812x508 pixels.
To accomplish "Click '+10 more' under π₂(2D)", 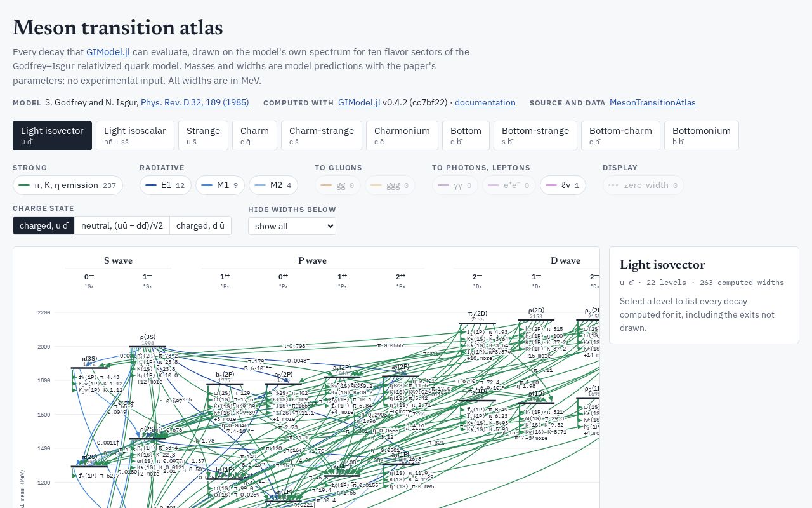I will click(x=481, y=358).
